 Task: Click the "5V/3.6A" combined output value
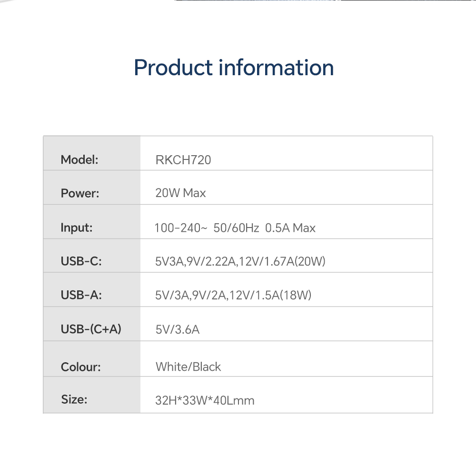tap(178, 329)
